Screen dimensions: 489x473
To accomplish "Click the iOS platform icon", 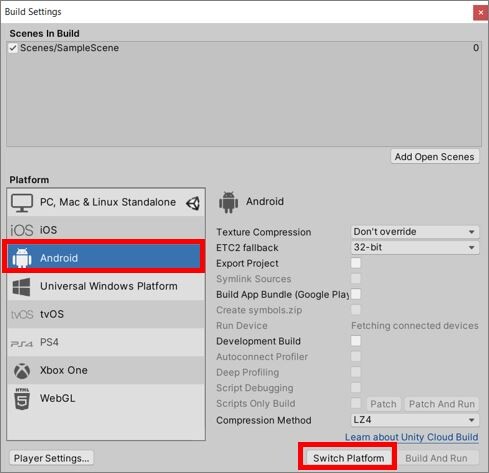I will (22, 230).
